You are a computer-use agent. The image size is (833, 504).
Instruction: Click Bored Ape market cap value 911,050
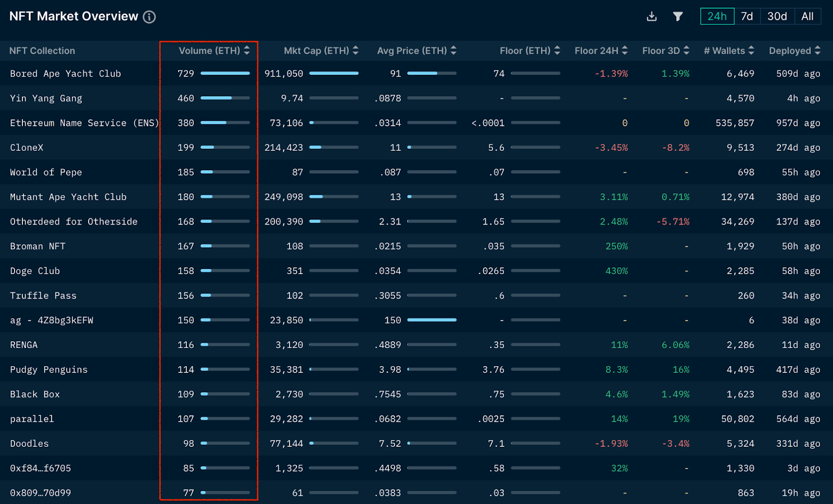coord(284,73)
